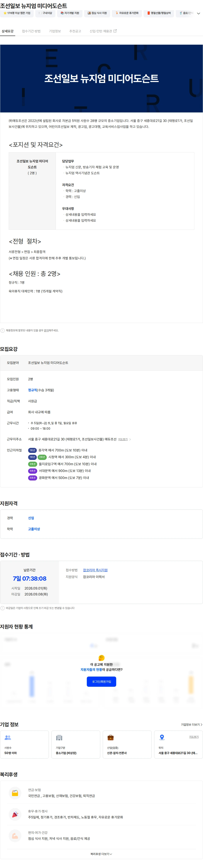Click the 조선일보 뉴지엄 미디어도슨트 banner image
This screenshot has height=868, width=203.
[101, 79]
